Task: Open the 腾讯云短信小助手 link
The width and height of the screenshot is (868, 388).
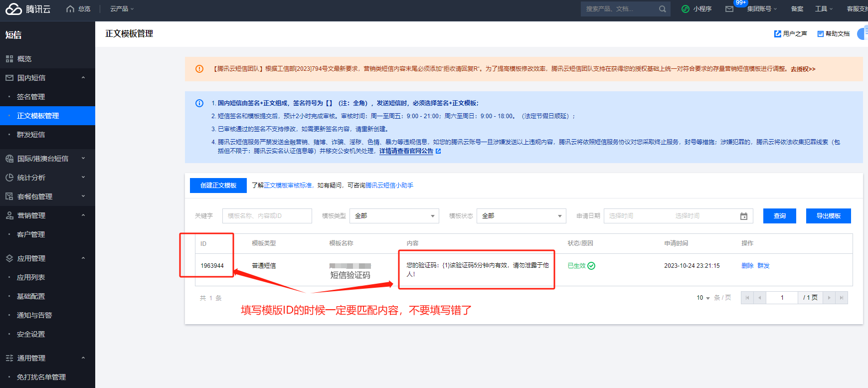Action: 389,186
